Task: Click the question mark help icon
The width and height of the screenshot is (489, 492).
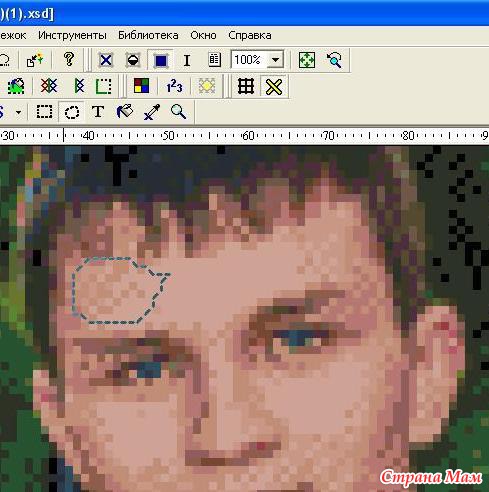Action: [69, 60]
